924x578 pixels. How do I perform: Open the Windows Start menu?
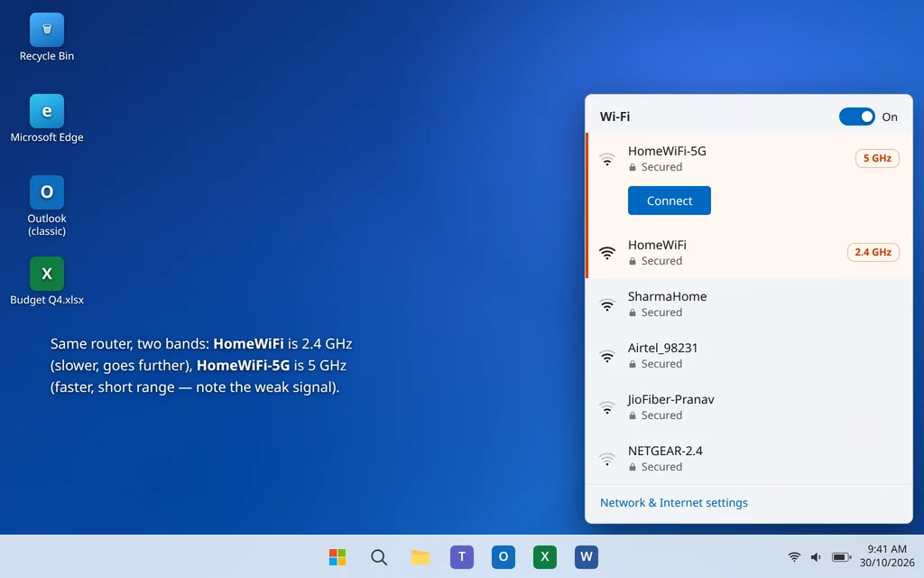[x=337, y=556]
